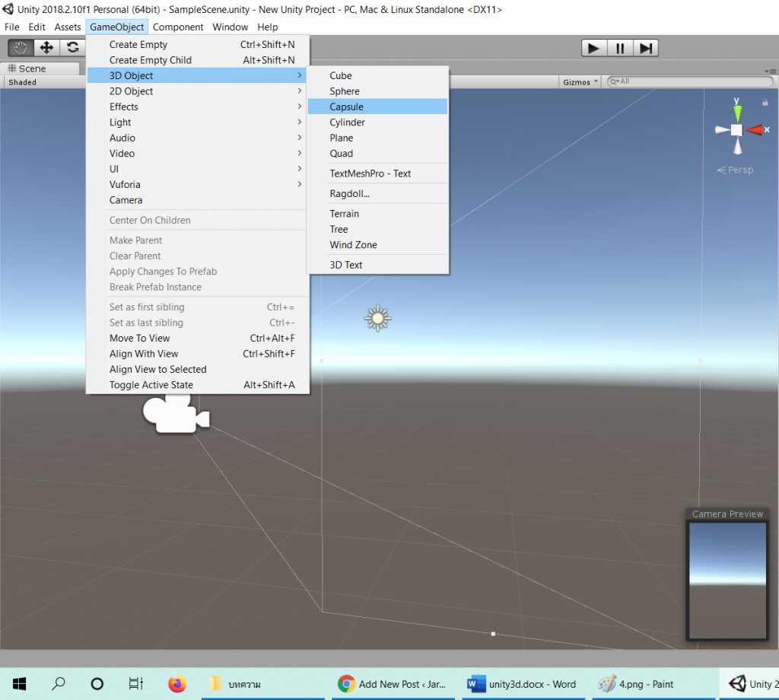Click the green Y axis cone
779x700 pixels.
pyautogui.click(x=738, y=113)
